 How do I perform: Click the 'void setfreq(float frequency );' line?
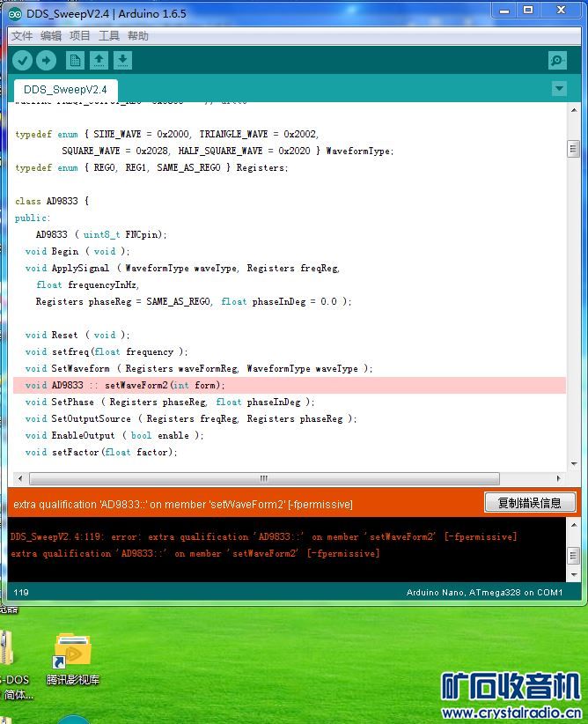coord(107,351)
